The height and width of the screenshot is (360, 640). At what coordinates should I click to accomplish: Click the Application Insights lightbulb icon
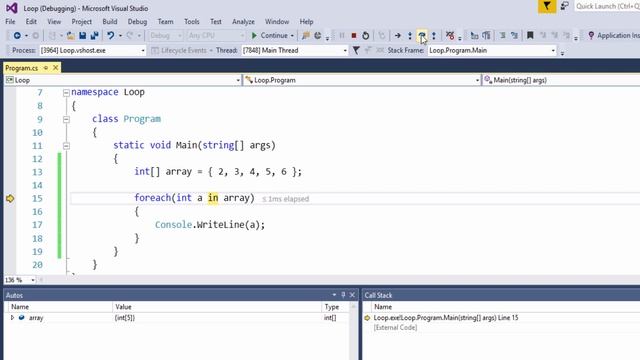tap(591, 36)
